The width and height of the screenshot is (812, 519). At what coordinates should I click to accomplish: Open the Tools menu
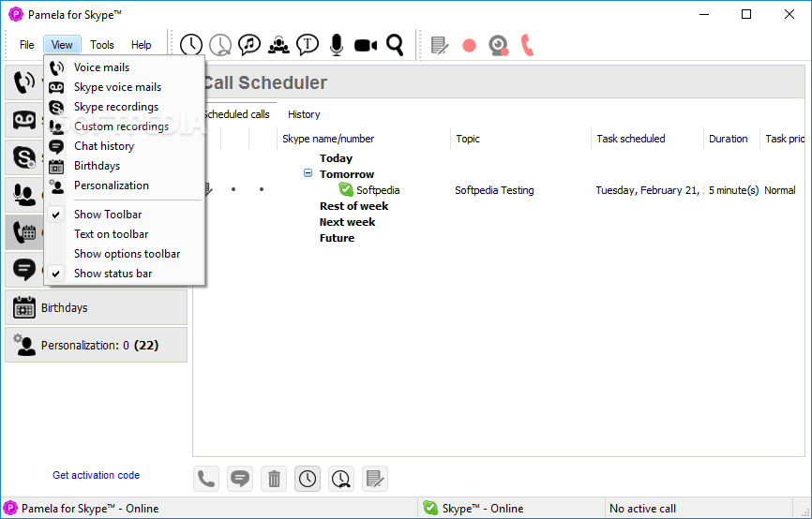[x=102, y=45]
